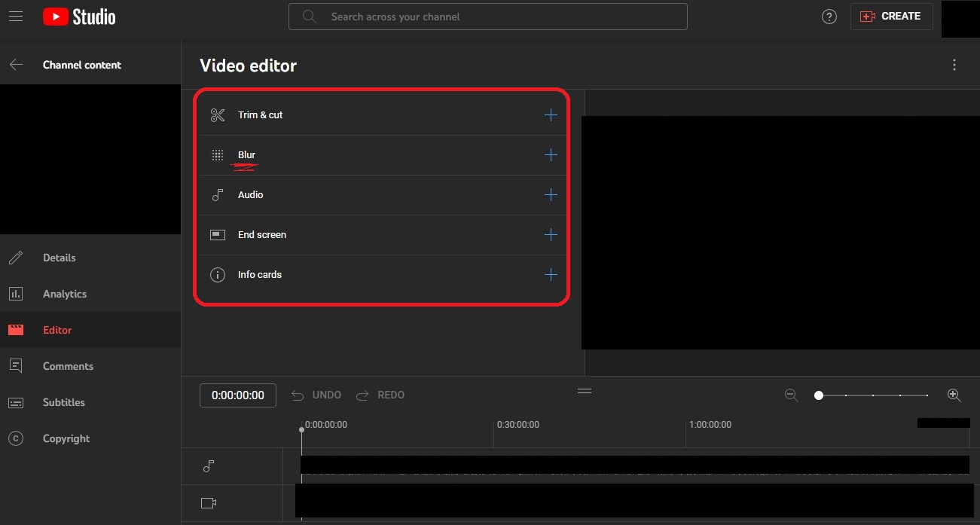
Task: Click the video preview player
Action: point(780,233)
